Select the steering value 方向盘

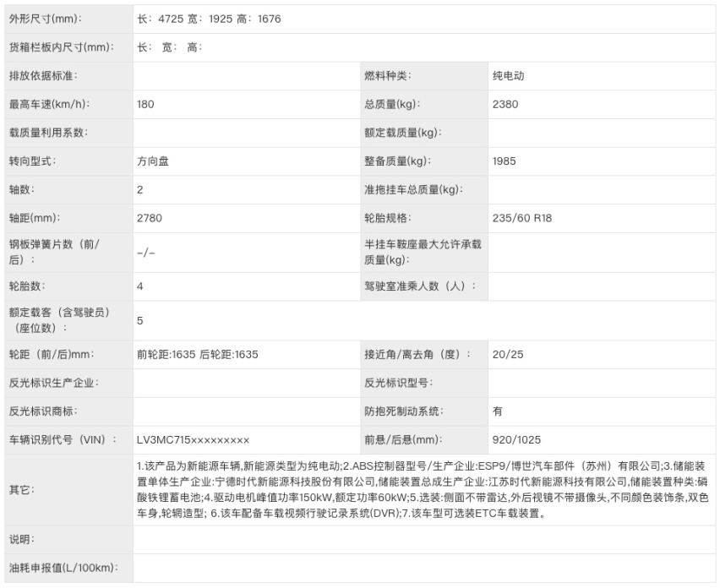pos(153,161)
